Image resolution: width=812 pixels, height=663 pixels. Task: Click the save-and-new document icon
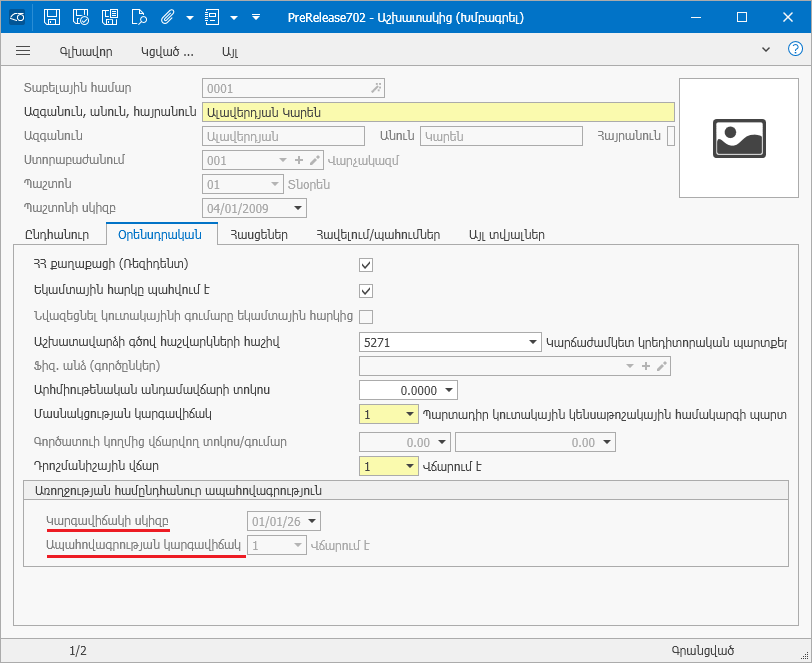[x=110, y=17]
